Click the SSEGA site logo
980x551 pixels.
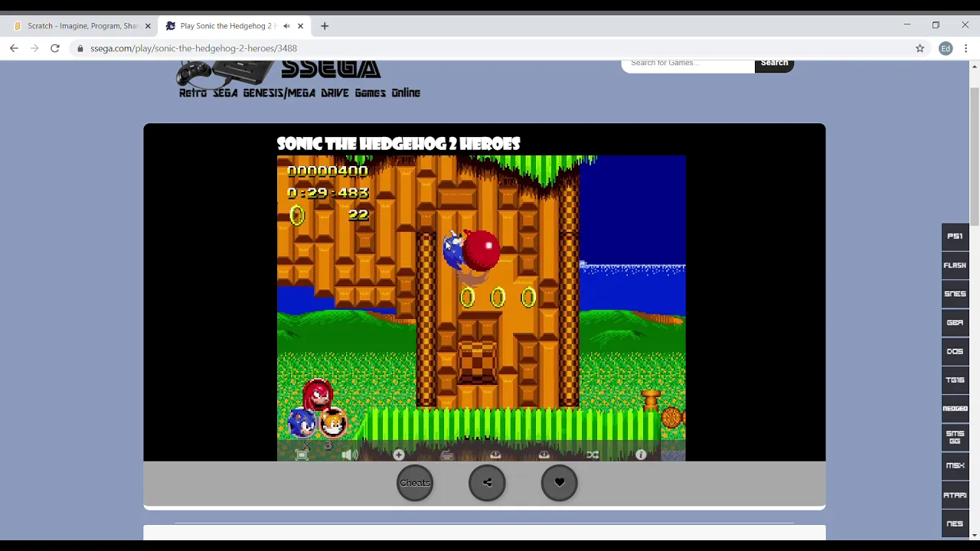tap(299, 79)
